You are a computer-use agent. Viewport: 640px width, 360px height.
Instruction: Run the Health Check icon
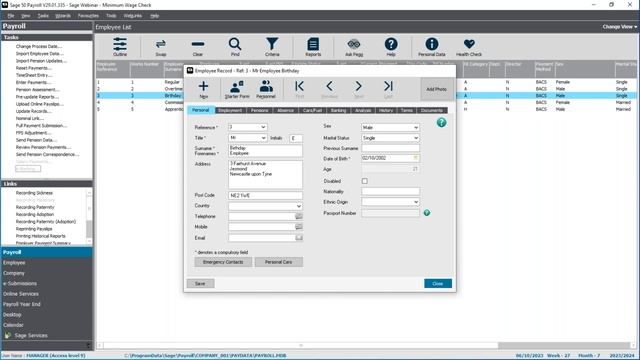click(x=469, y=46)
